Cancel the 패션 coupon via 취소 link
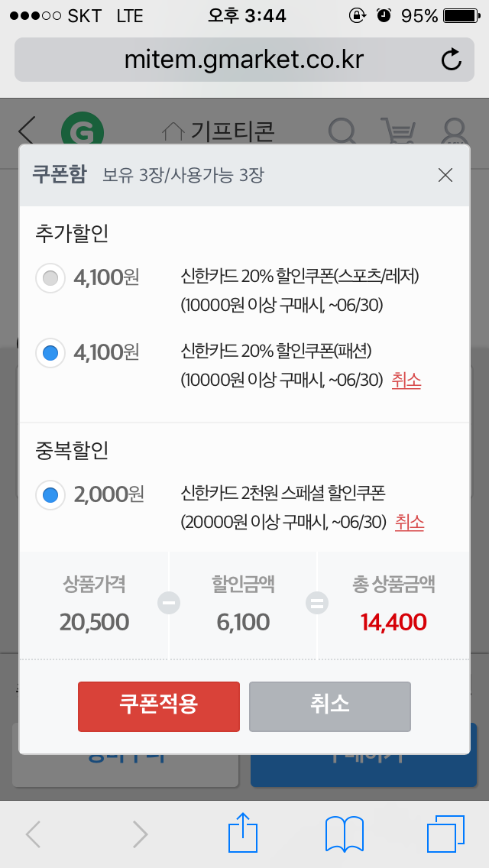This screenshot has width=489, height=868. tap(406, 380)
